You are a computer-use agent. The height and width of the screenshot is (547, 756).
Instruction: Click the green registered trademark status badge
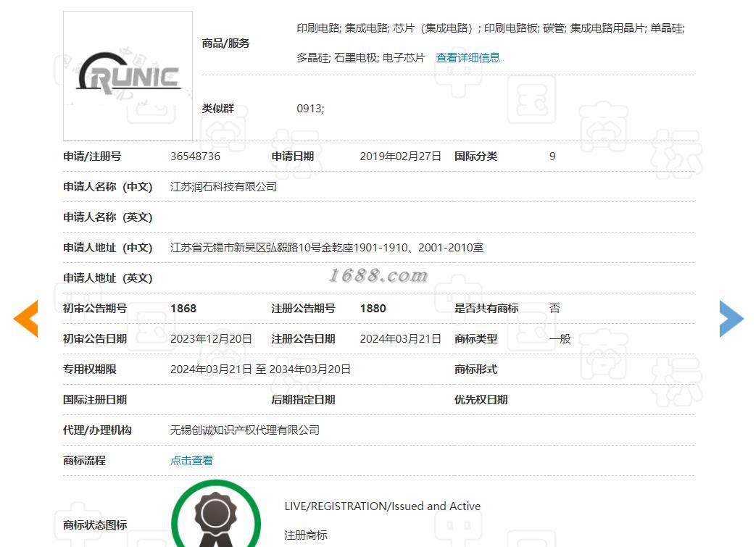coord(216,514)
